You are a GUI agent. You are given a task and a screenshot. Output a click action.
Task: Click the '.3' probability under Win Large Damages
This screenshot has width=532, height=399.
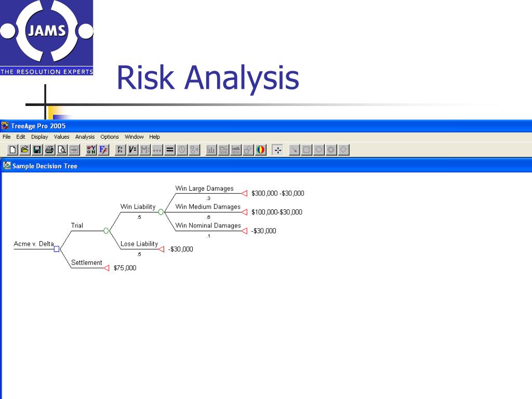pos(208,198)
